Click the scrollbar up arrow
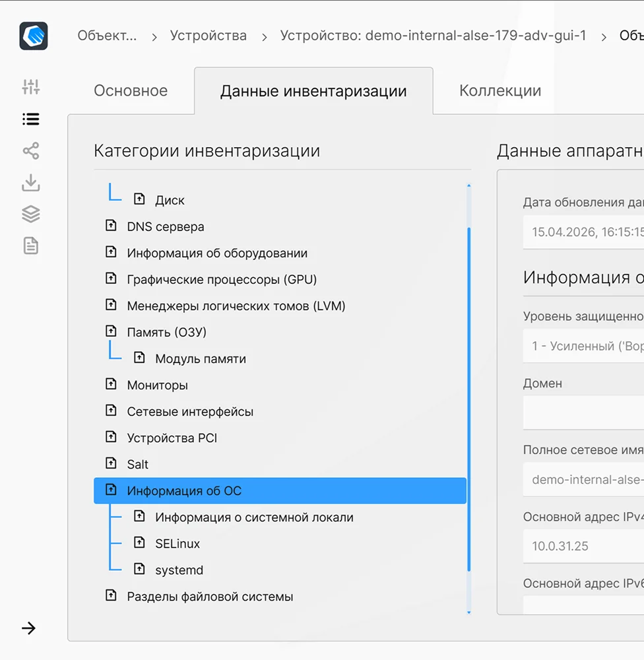 (469, 185)
